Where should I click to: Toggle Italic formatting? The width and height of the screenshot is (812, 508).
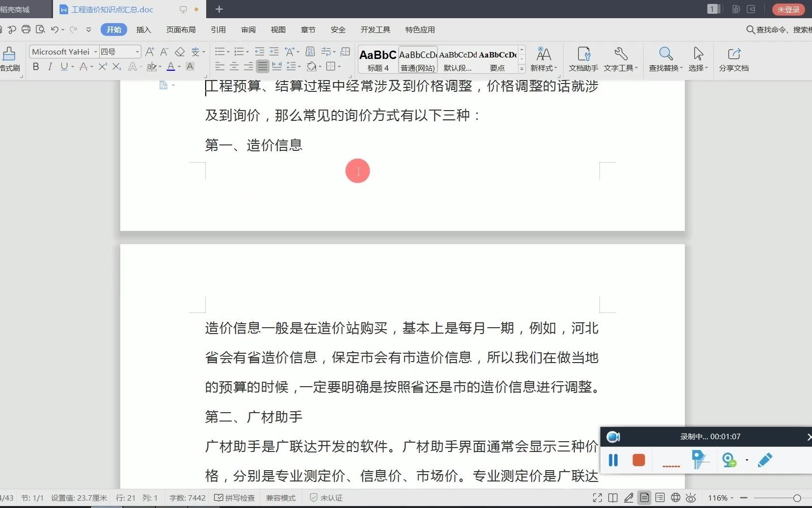tap(50, 66)
